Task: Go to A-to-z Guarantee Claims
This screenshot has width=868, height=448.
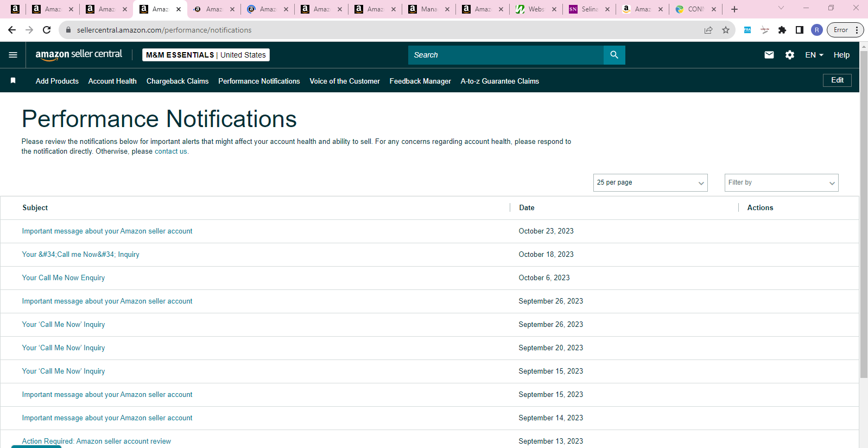Action: coord(500,81)
